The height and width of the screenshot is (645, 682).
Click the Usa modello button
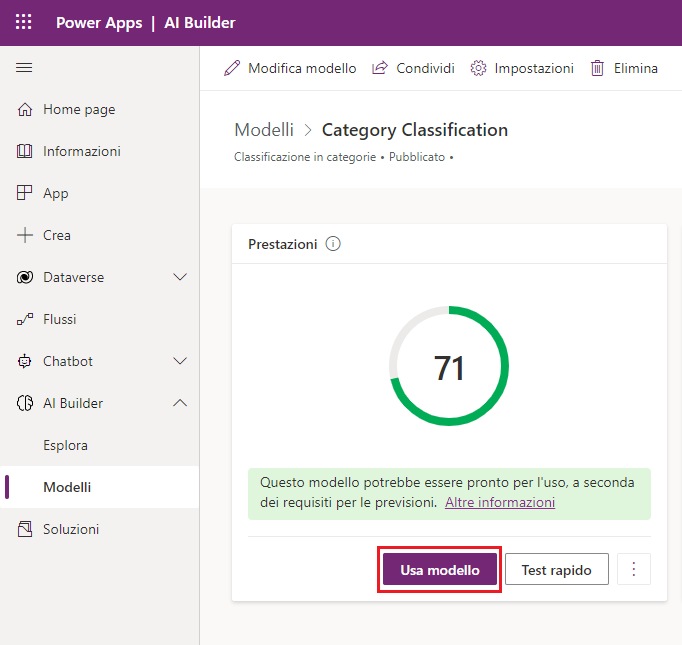pos(440,569)
